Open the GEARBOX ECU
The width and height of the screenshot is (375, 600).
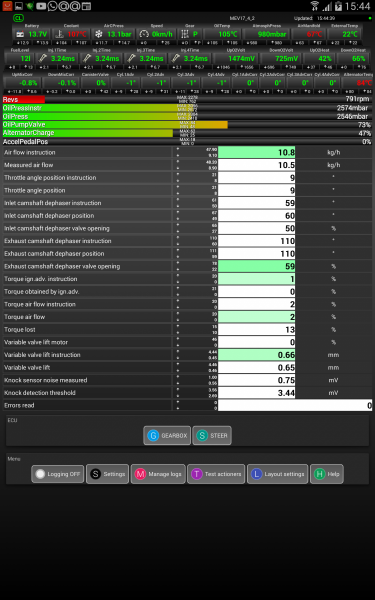167,435
